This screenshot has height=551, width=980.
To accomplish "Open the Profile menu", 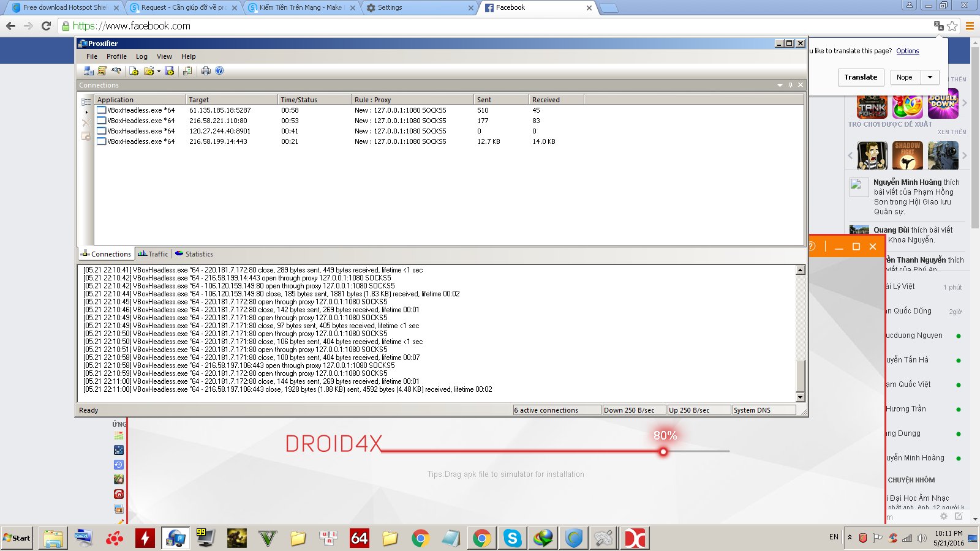I will 116,56.
